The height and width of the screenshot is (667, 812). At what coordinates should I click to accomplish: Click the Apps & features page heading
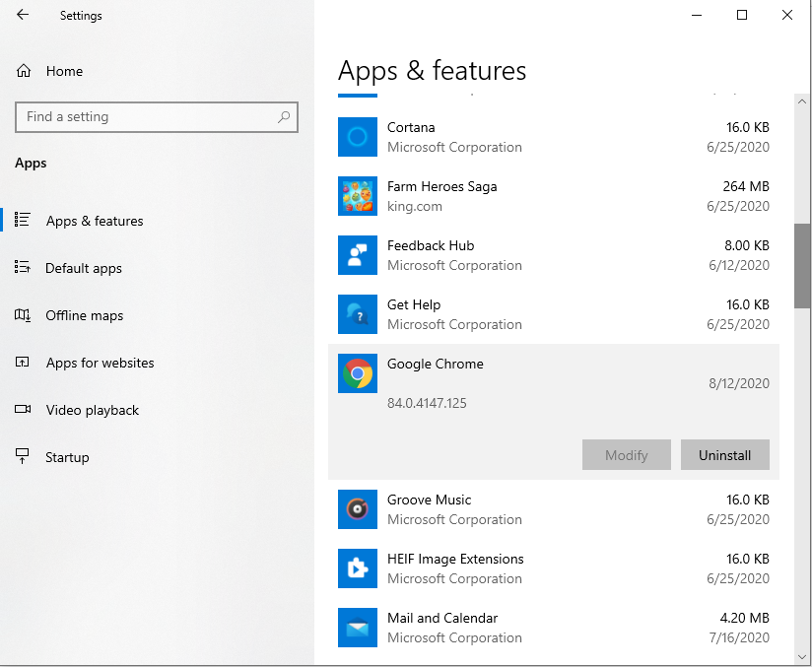pyautogui.click(x=432, y=70)
